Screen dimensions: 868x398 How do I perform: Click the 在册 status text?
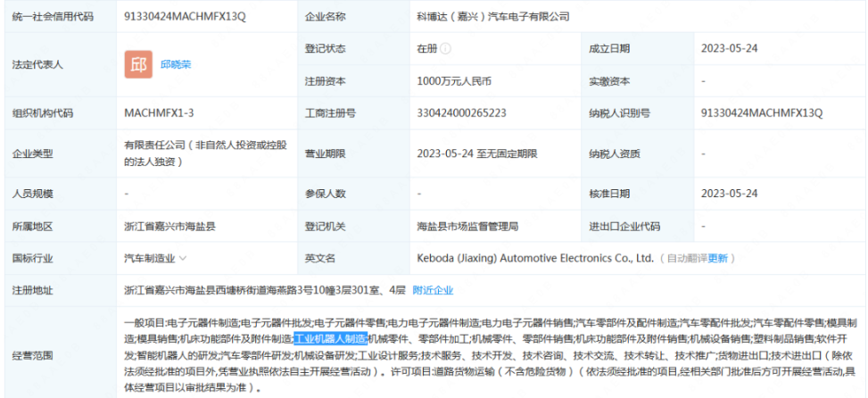tap(427, 49)
